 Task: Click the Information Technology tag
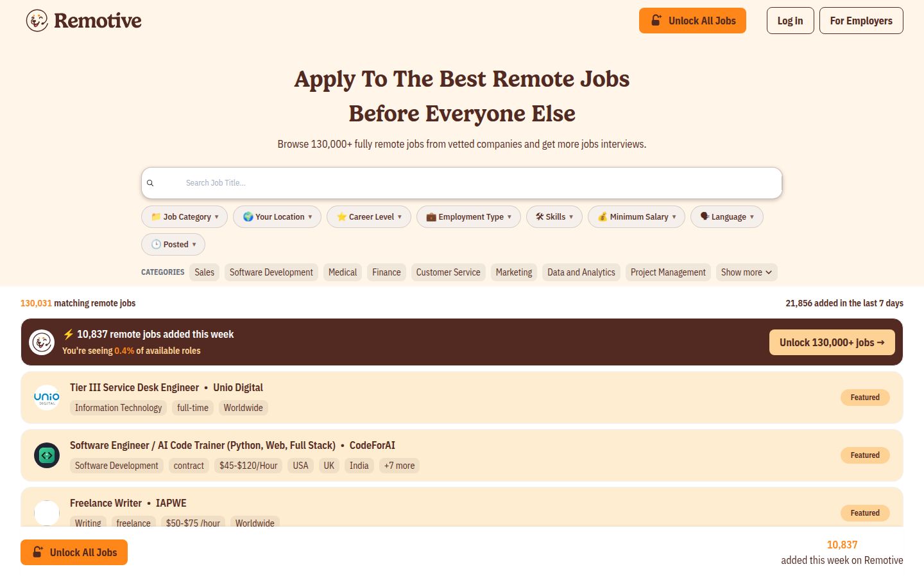[119, 408]
